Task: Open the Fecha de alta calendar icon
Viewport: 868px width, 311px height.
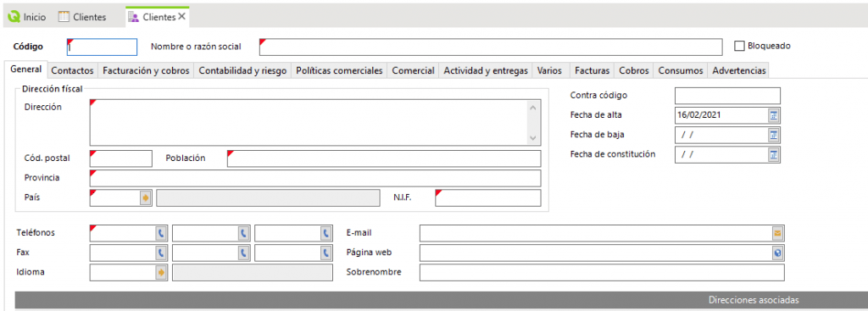Action: point(774,115)
